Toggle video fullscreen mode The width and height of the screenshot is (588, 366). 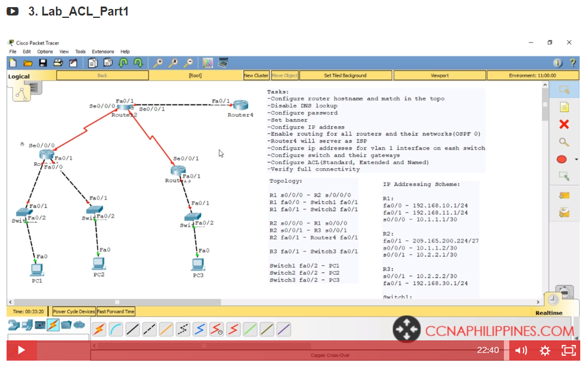[568, 351]
